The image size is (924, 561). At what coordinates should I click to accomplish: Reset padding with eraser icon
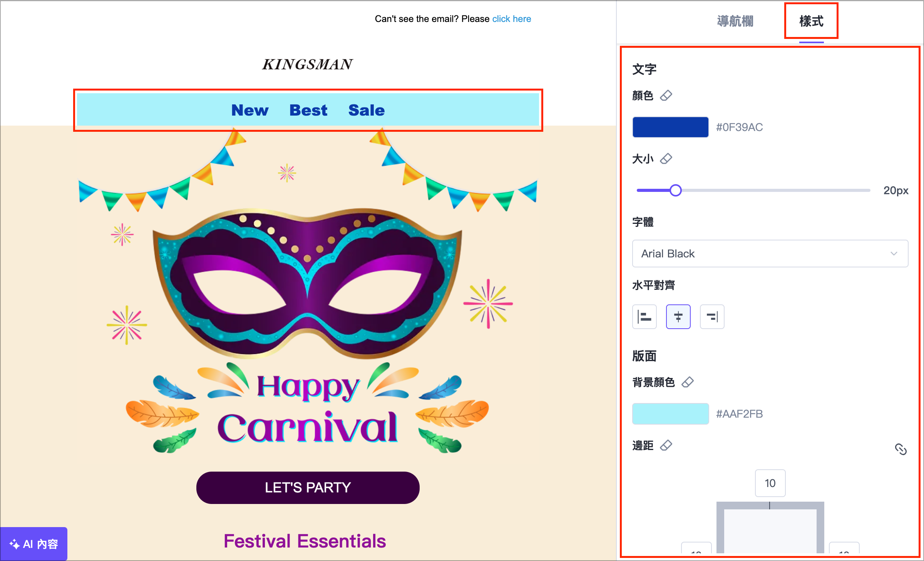pyautogui.click(x=666, y=445)
